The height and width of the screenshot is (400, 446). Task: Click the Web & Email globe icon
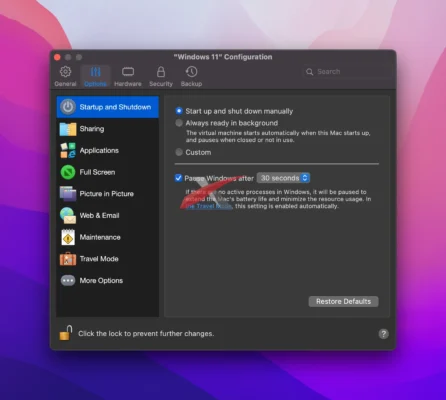pos(68,215)
